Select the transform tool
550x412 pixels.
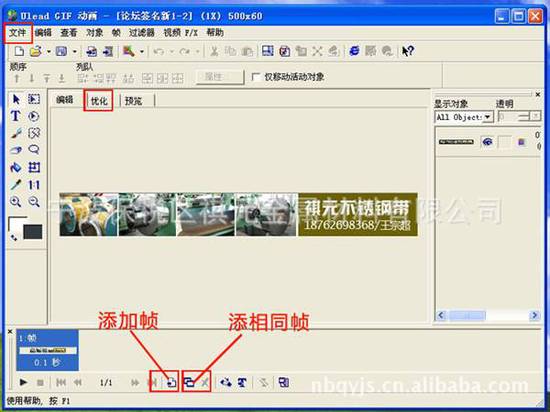coord(34,167)
